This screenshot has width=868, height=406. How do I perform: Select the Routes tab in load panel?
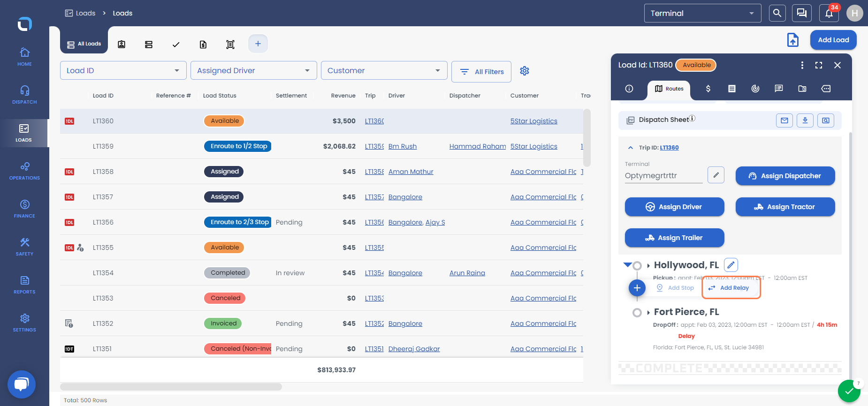669,89
